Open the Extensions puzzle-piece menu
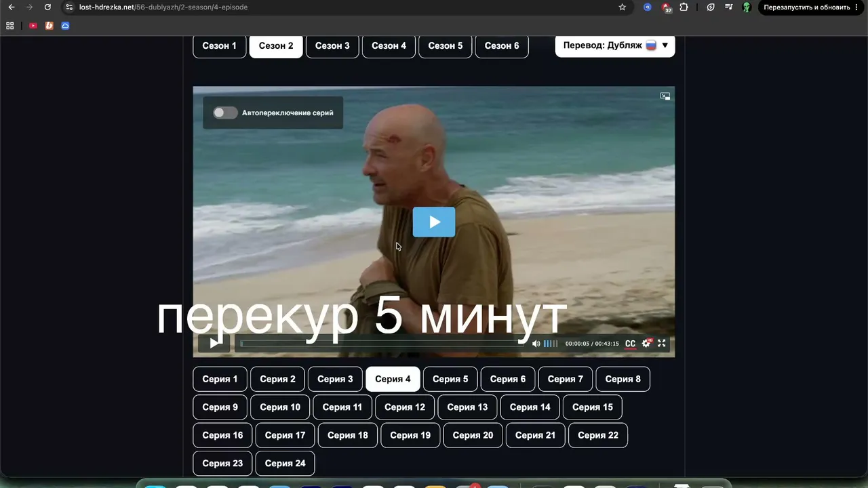The height and width of the screenshot is (488, 868). tap(684, 7)
